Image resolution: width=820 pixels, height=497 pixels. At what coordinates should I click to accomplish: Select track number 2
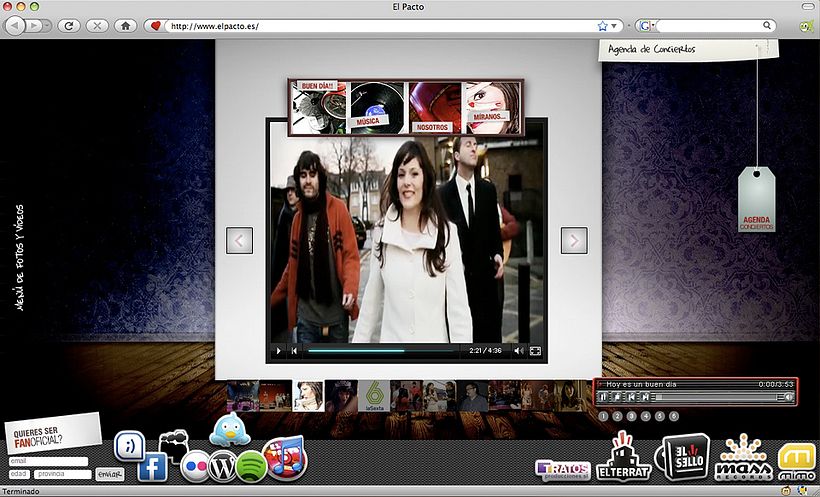(x=617, y=416)
